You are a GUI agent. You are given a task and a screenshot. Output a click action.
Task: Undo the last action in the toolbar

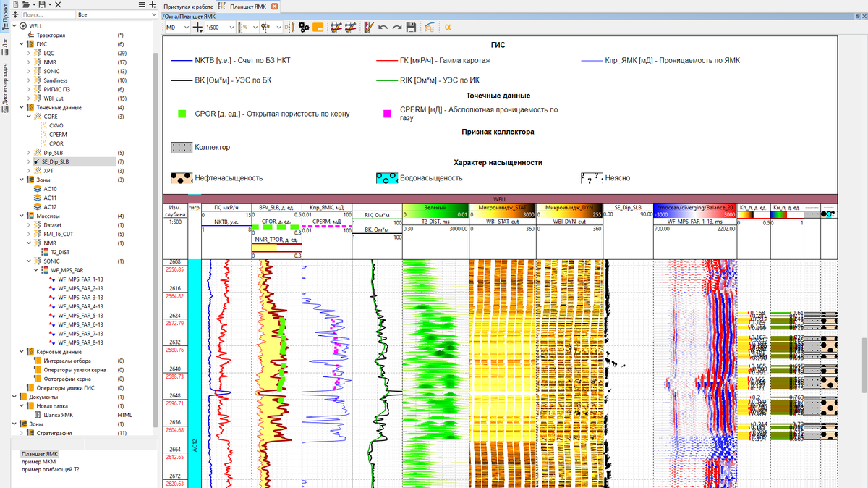(383, 28)
